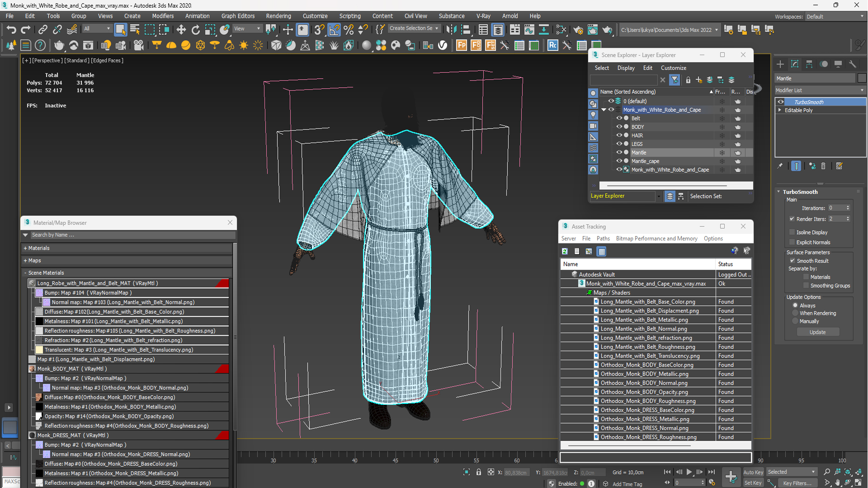Open the Utilities wrench tab

[853, 64]
